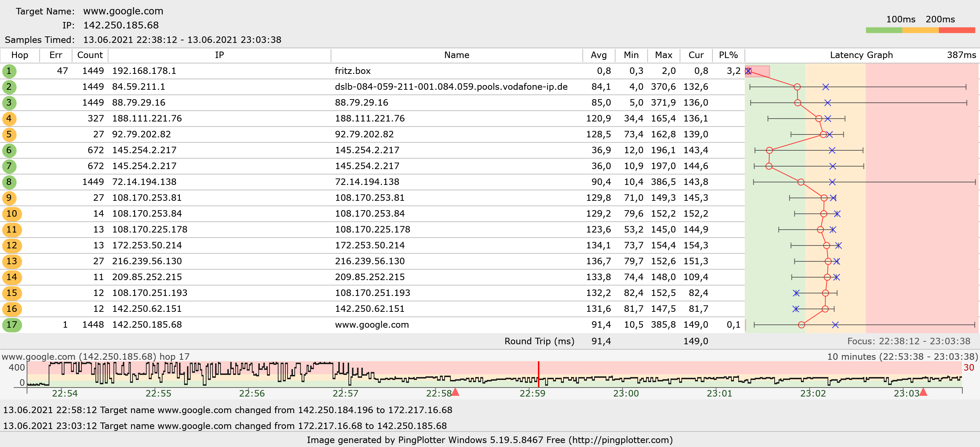The height and width of the screenshot is (447, 980).
Task: Click the 47 error count for hop 1
Action: pyautogui.click(x=62, y=71)
